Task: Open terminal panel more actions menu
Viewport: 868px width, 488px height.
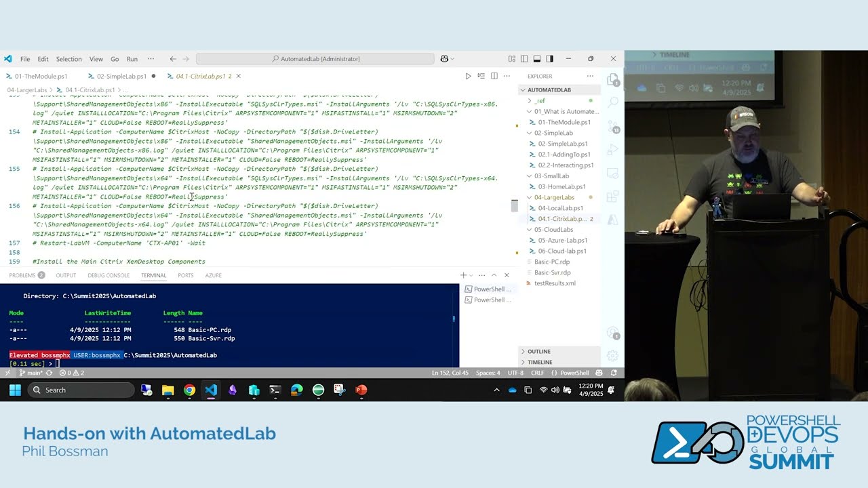Action: click(x=481, y=275)
